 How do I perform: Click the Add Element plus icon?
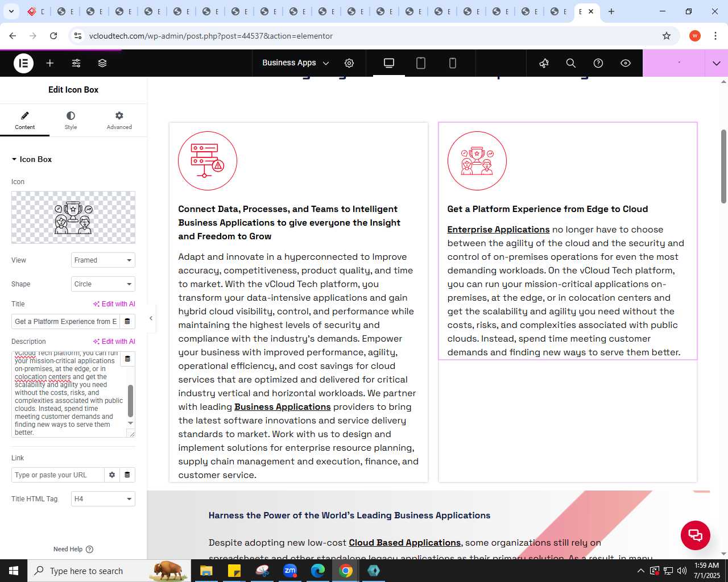click(x=50, y=63)
